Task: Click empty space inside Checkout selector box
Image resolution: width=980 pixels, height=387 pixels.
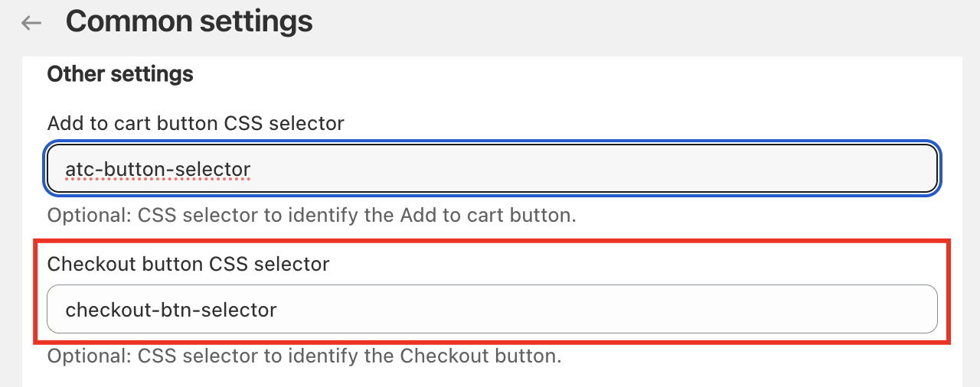Action: click(x=612, y=309)
